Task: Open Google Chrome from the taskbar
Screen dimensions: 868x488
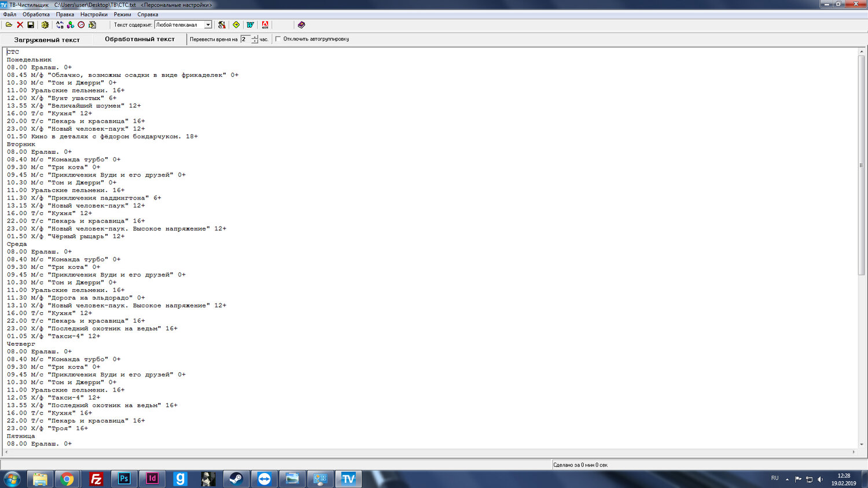Action: (68, 479)
